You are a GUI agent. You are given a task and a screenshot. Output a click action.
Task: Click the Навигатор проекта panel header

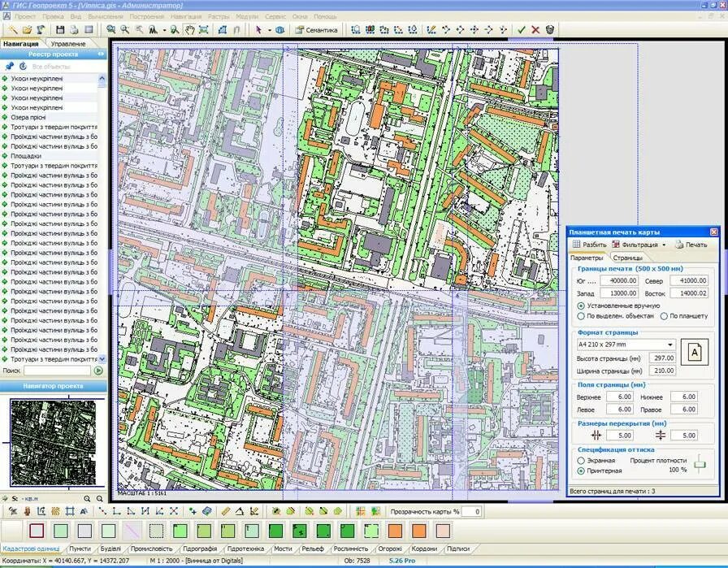pyautogui.click(x=53, y=386)
